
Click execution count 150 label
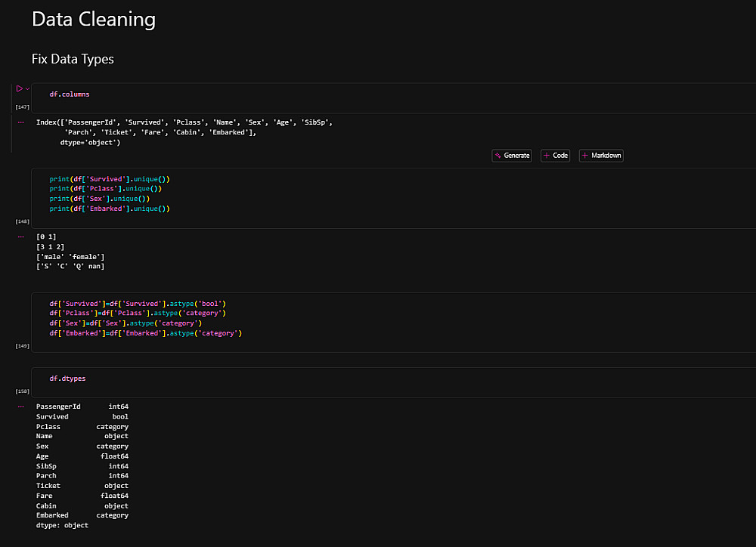[22, 391]
